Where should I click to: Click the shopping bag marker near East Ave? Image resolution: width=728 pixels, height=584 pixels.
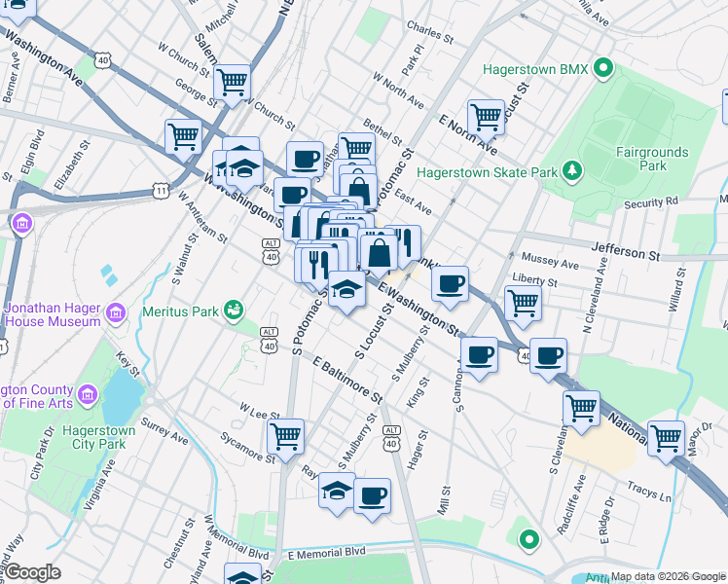pyautogui.click(x=358, y=191)
